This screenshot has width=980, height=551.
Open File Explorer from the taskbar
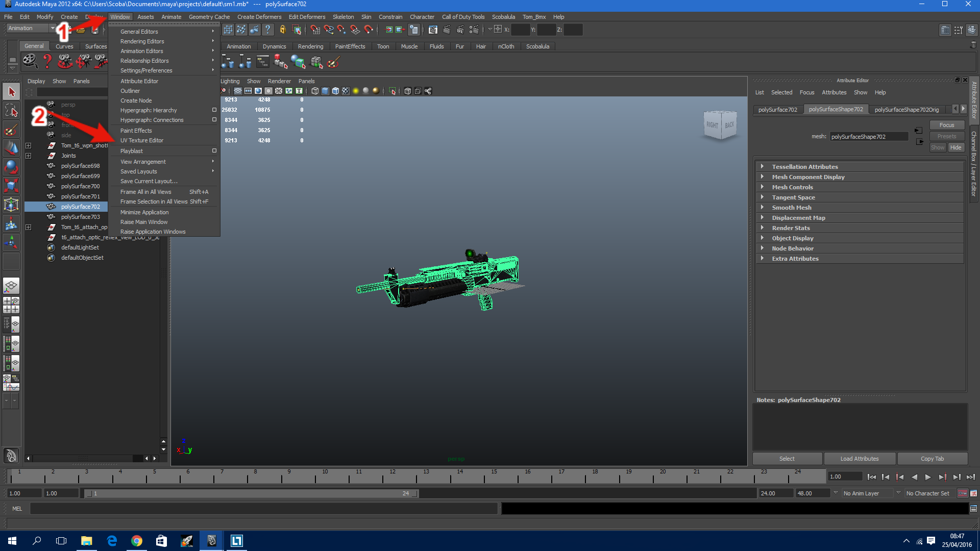(x=86, y=541)
